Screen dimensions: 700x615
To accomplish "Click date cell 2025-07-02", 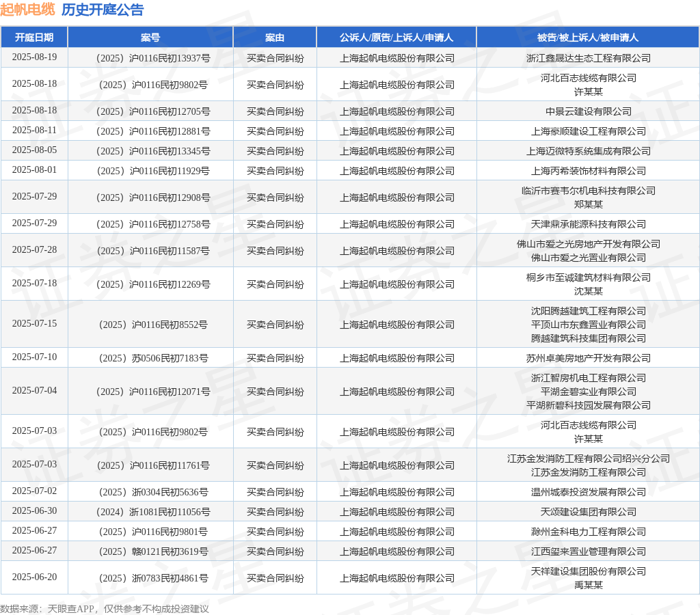I will coord(34,491).
